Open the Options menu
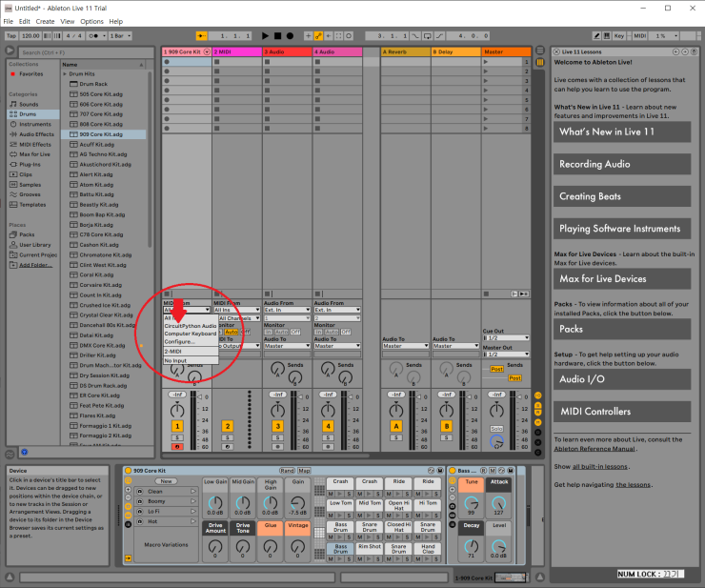The height and width of the screenshot is (588, 705). [x=91, y=21]
